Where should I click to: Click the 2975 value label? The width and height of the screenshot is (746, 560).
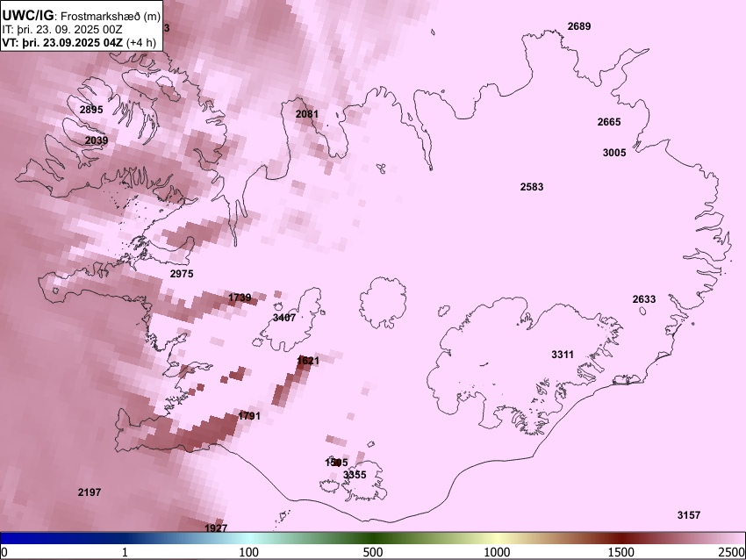click(x=182, y=274)
